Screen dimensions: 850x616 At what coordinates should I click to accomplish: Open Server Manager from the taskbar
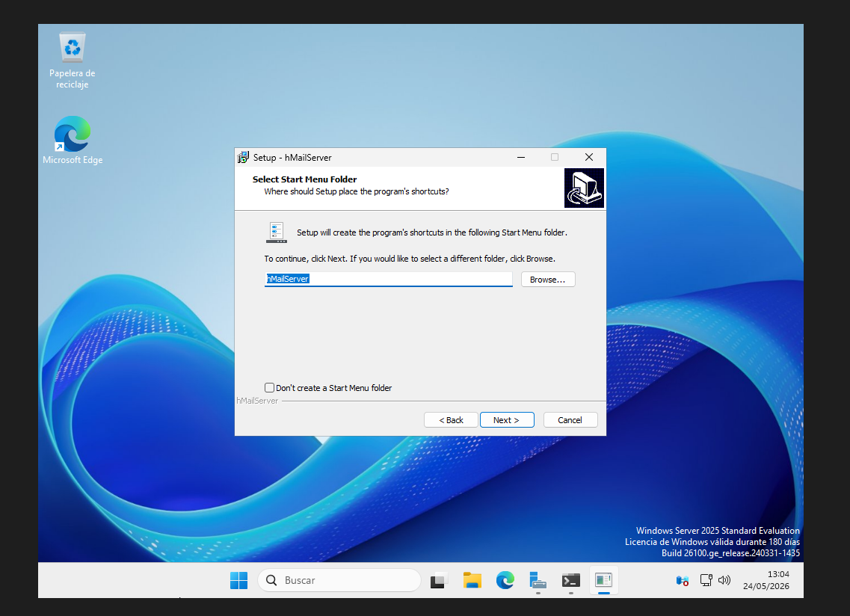tap(538, 580)
